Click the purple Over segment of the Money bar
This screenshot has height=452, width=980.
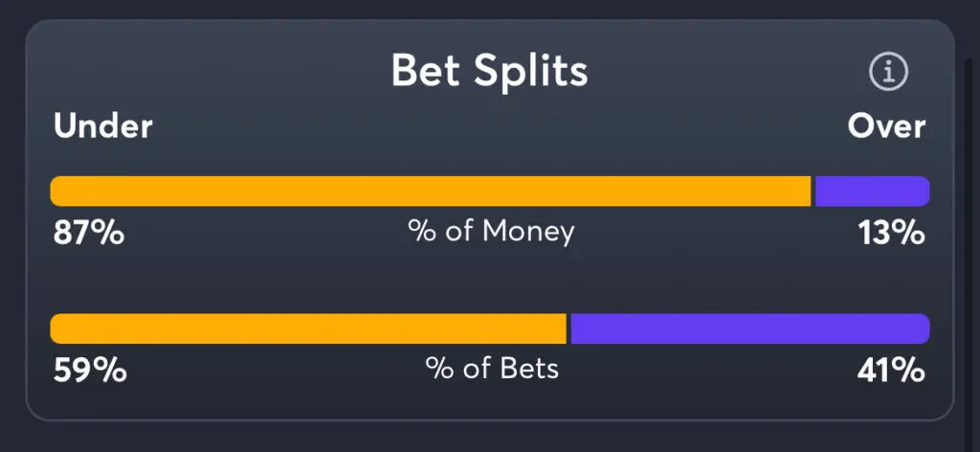click(871, 191)
